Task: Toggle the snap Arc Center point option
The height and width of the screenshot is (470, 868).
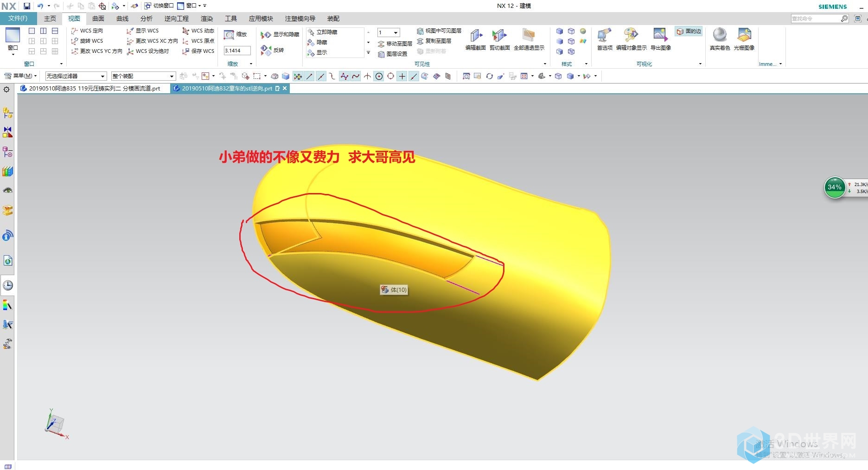Action: pos(379,76)
